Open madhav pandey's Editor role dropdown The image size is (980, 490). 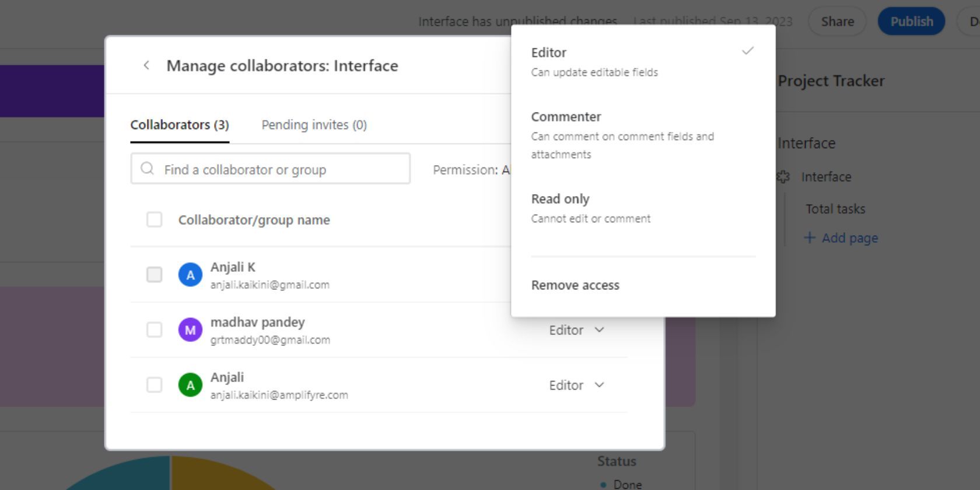click(x=576, y=330)
